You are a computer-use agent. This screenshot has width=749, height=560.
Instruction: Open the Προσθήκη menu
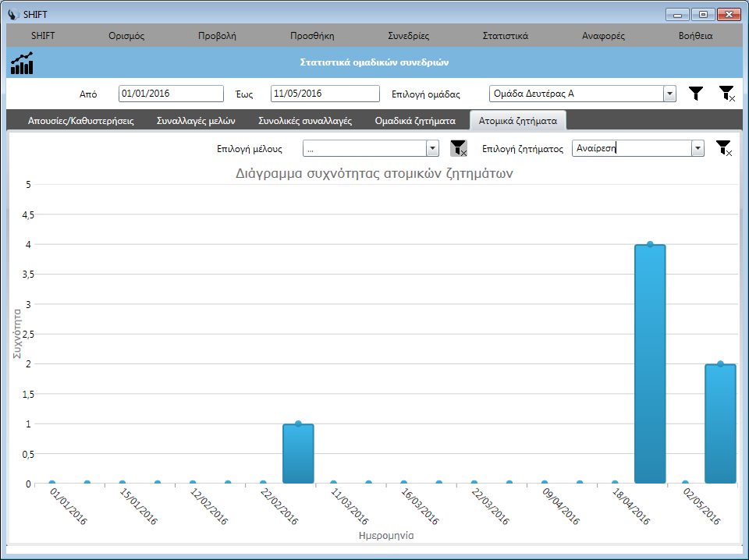pos(312,36)
